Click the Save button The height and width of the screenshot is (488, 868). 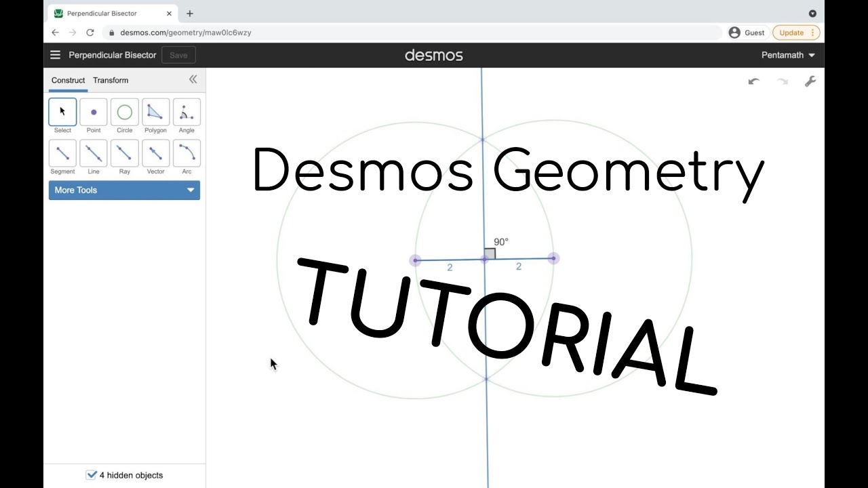[178, 55]
